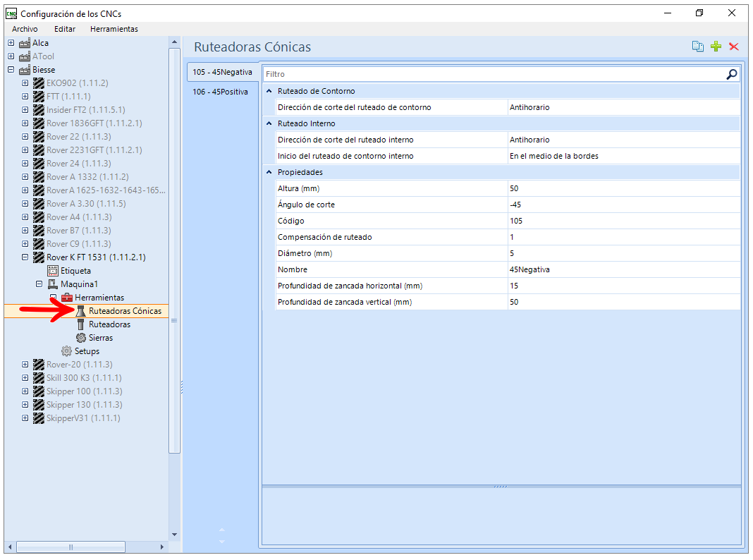Image resolution: width=753 pixels, height=560 pixels.
Task: Select the 106 - 45Positiva tab
Action: [221, 92]
